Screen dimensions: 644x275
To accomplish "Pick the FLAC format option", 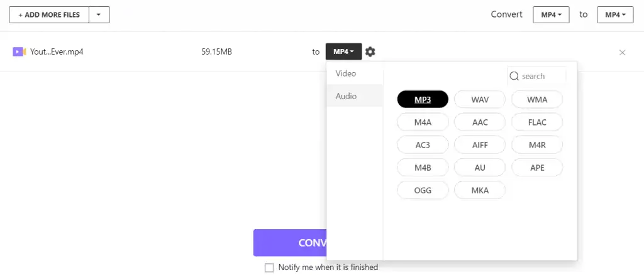I will pos(537,122).
